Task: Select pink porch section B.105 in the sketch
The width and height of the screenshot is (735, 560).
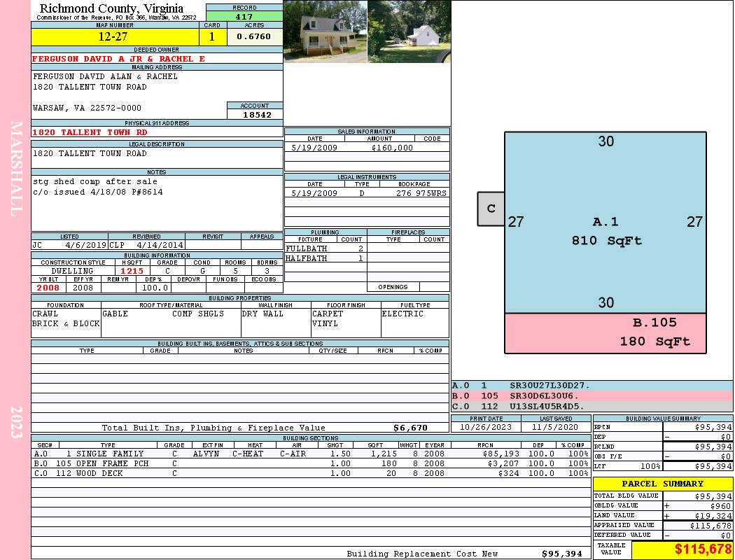Action: 605,333
